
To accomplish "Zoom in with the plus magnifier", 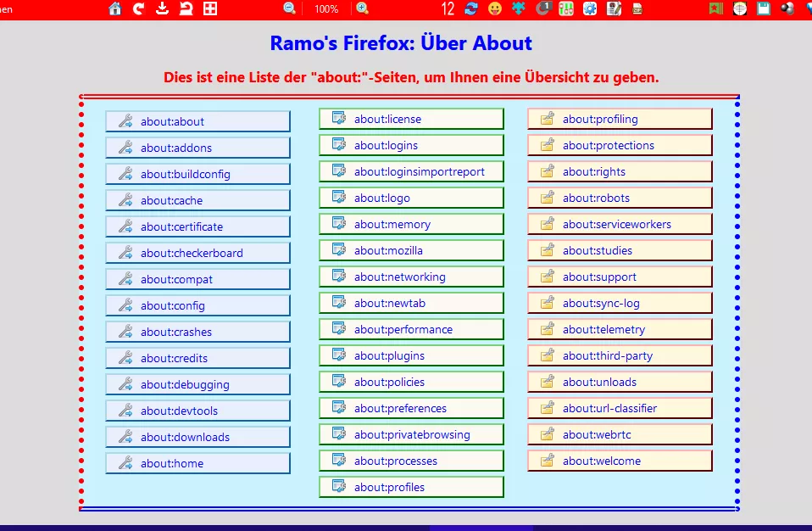I will tap(363, 8).
